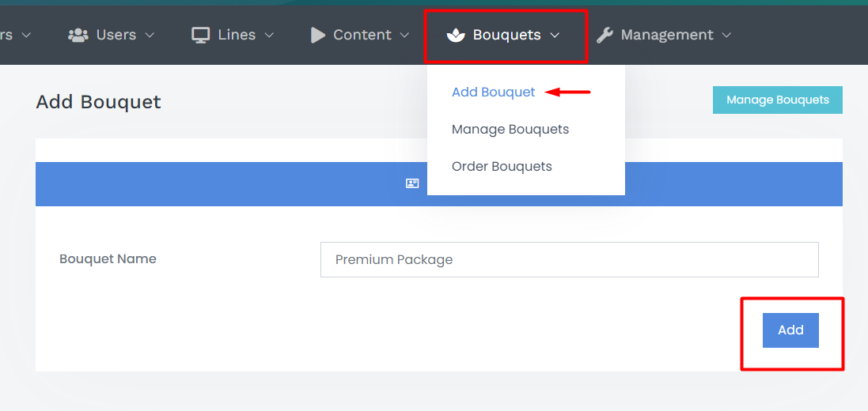The image size is (868, 411).
Task: Click the Content play triangle icon
Action: tap(318, 35)
